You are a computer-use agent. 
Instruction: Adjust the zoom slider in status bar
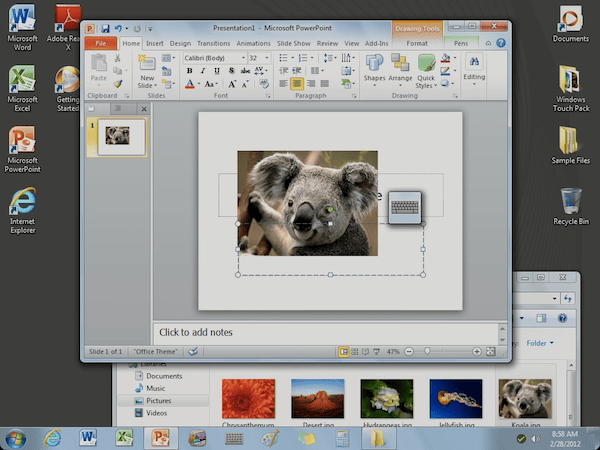click(427, 352)
